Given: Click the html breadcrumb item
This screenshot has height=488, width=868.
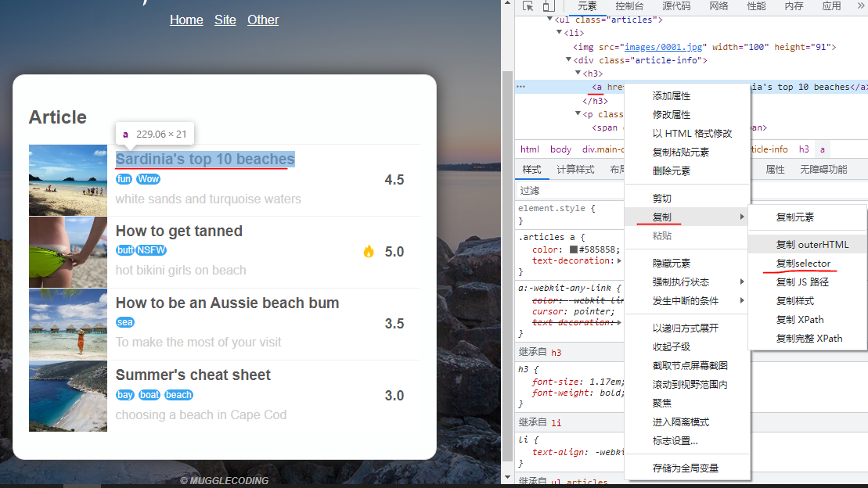Looking at the screenshot, I should (x=530, y=149).
